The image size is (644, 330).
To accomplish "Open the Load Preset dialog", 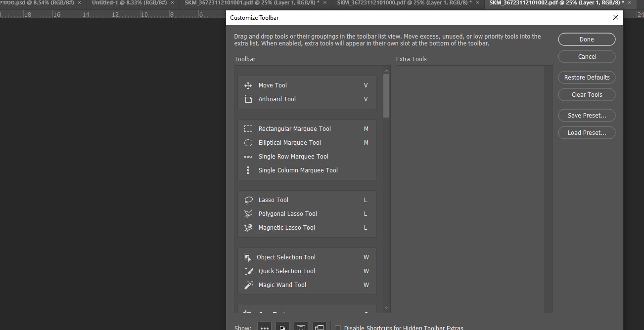I will coord(587,133).
